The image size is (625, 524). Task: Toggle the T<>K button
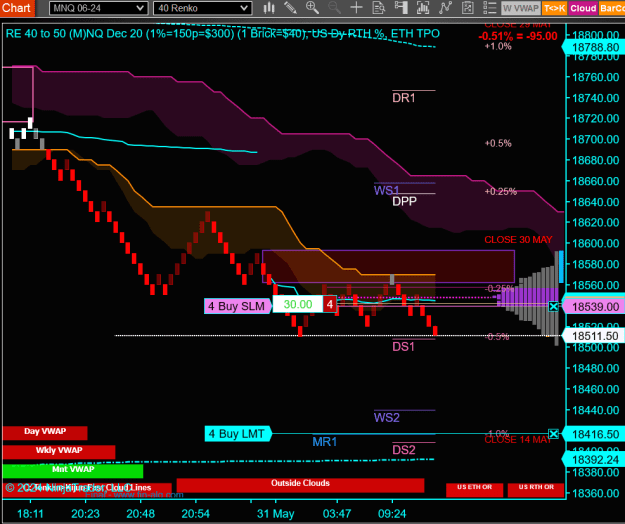[554, 8]
